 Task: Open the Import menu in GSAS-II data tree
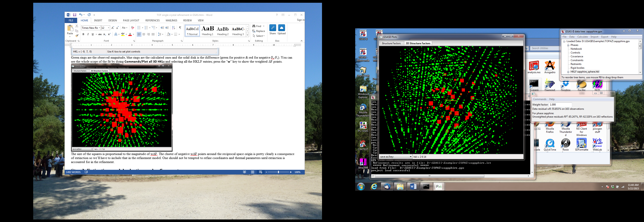(x=594, y=37)
